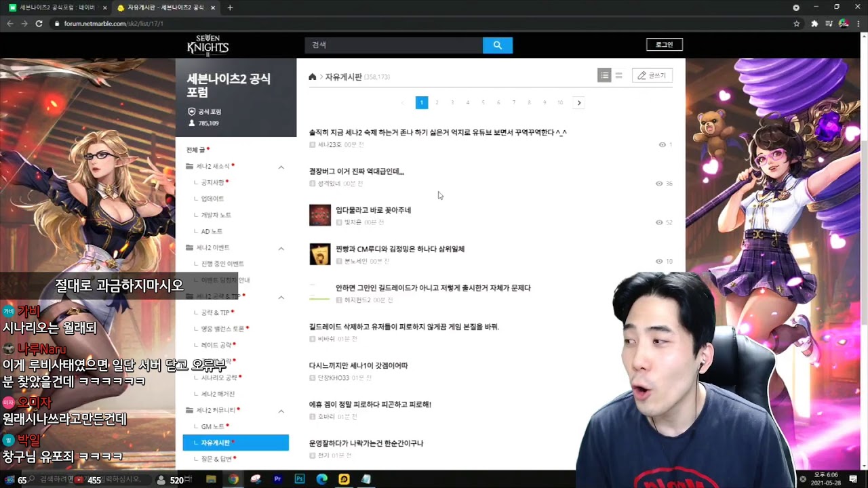Open 레이드 공략 in the sidebar

pos(216,345)
